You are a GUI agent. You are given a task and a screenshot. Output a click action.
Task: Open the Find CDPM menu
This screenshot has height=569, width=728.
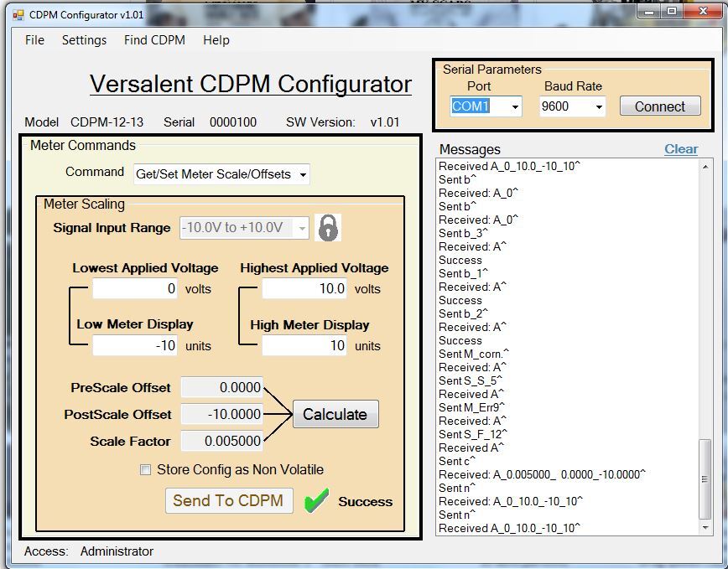154,40
